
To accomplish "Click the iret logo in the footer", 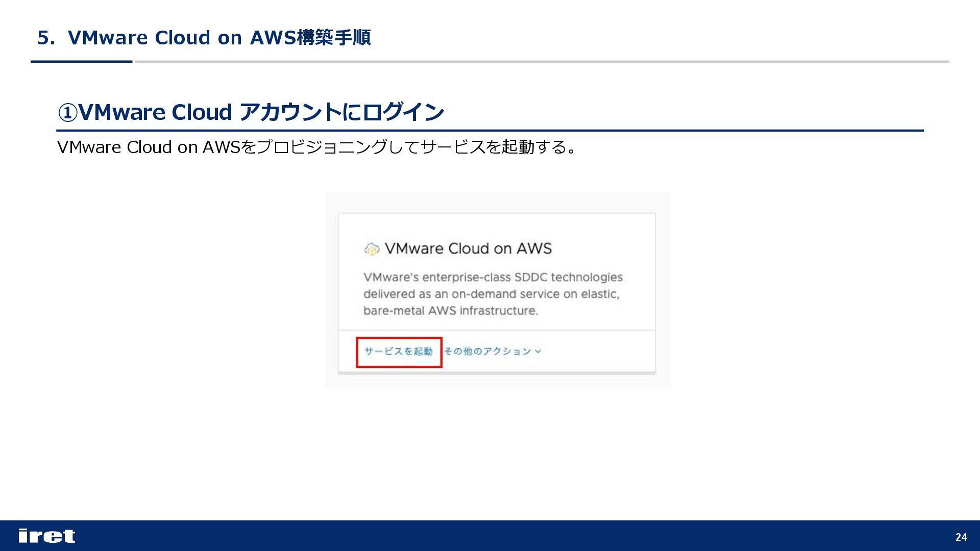I will pos(46,536).
